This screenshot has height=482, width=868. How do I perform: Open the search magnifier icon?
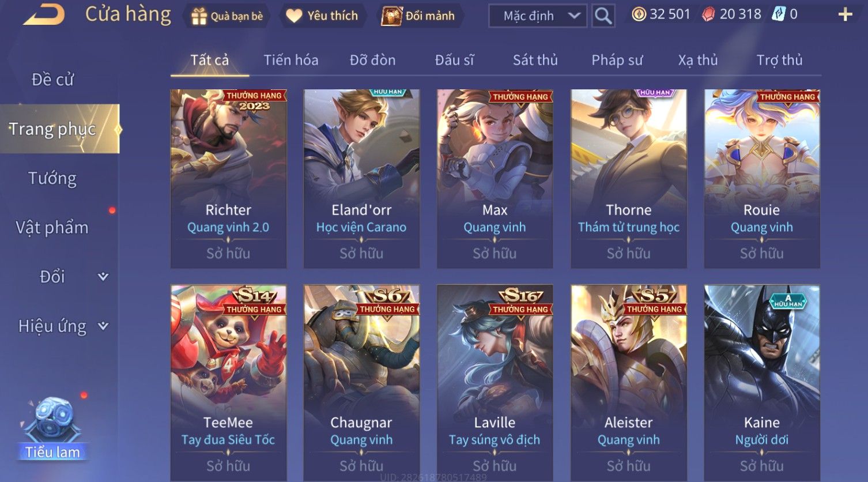603,16
